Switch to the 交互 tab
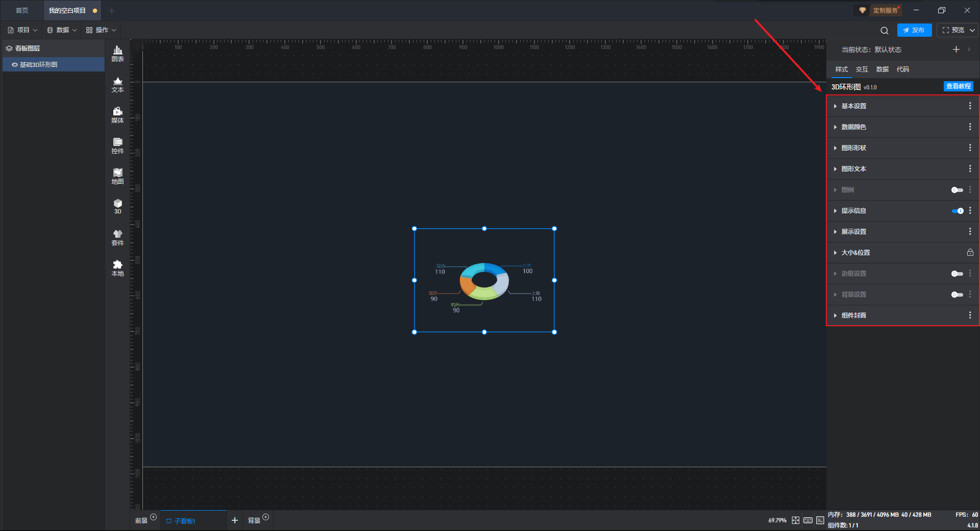Image resolution: width=980 pixels, height=531 pixels. click(x=862, y=69)
